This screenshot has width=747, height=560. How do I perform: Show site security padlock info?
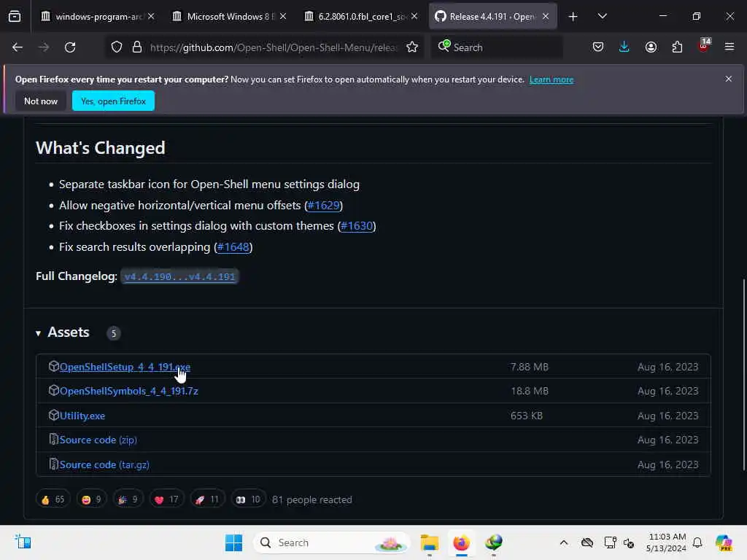(137, 47)
